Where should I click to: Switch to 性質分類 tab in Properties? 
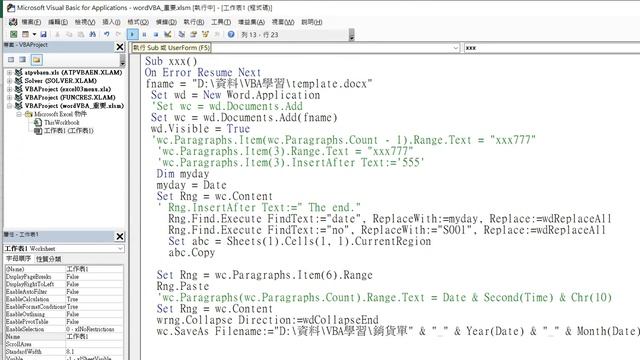pyautogui.click(x=49, y=259)
